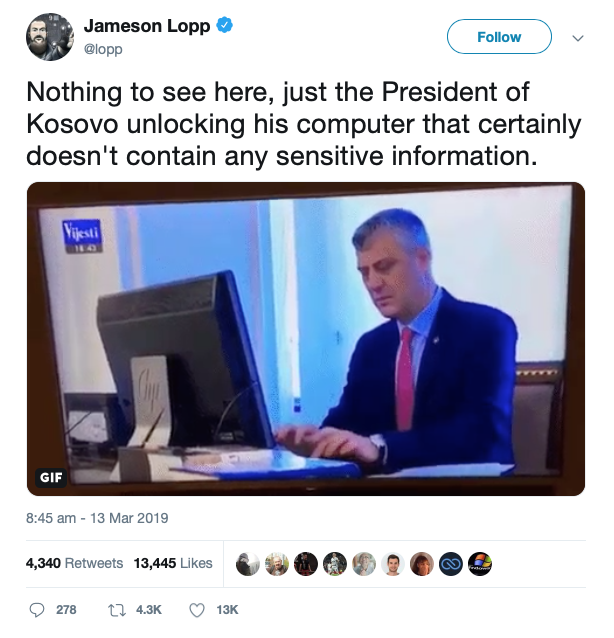Open the first liker's avatar
Screen dimensions: 614x638
[248, 564]
